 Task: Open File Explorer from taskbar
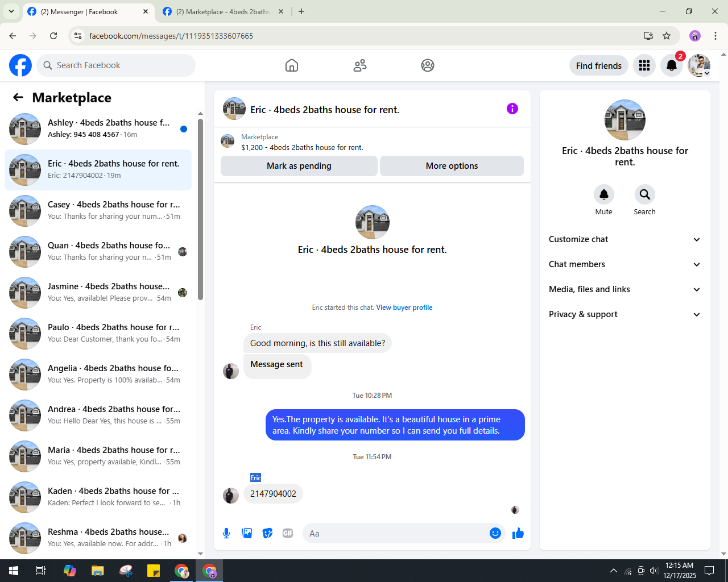(x=98, y=571)
